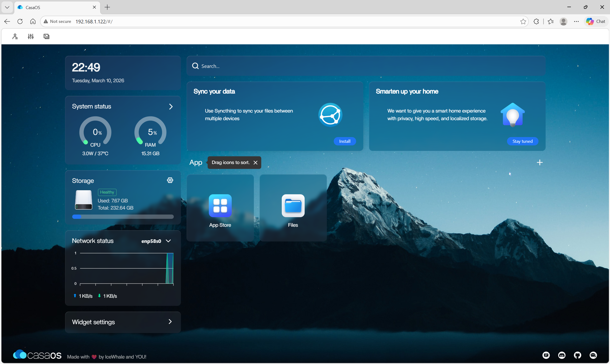This screenshot has width=610, height=364.
Task: Open the terminal icon in the top toolbar
Action: pyautogui.click(x=46, y=36)
